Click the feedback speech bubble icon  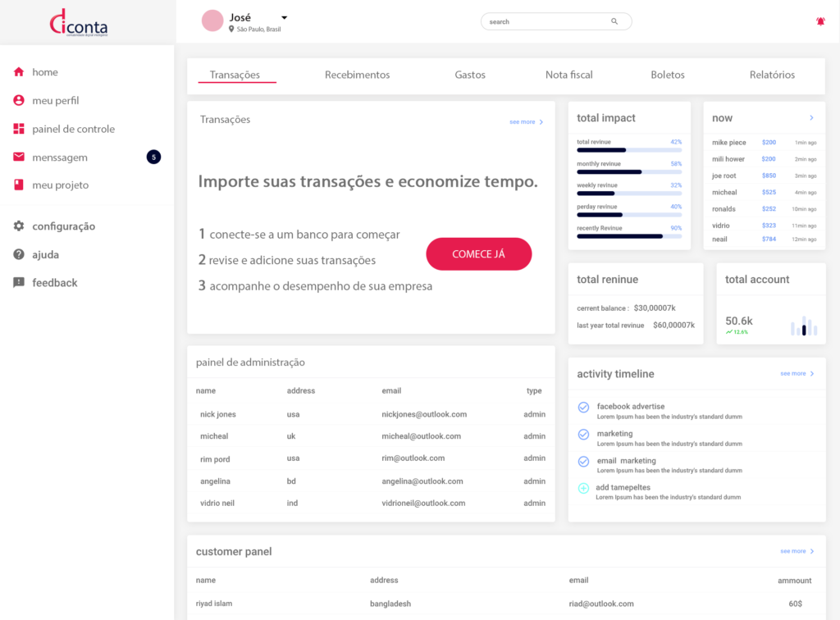19,283
